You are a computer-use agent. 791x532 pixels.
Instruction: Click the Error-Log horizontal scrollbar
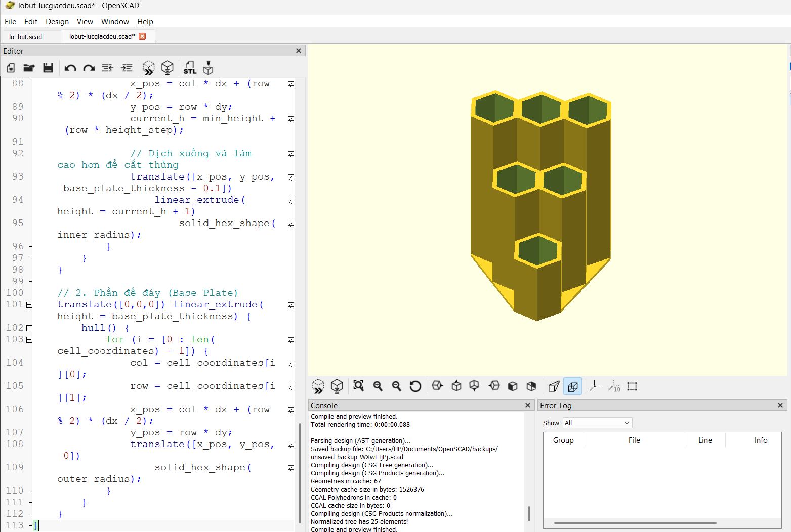pyautogui.click(x=635, y=523)
